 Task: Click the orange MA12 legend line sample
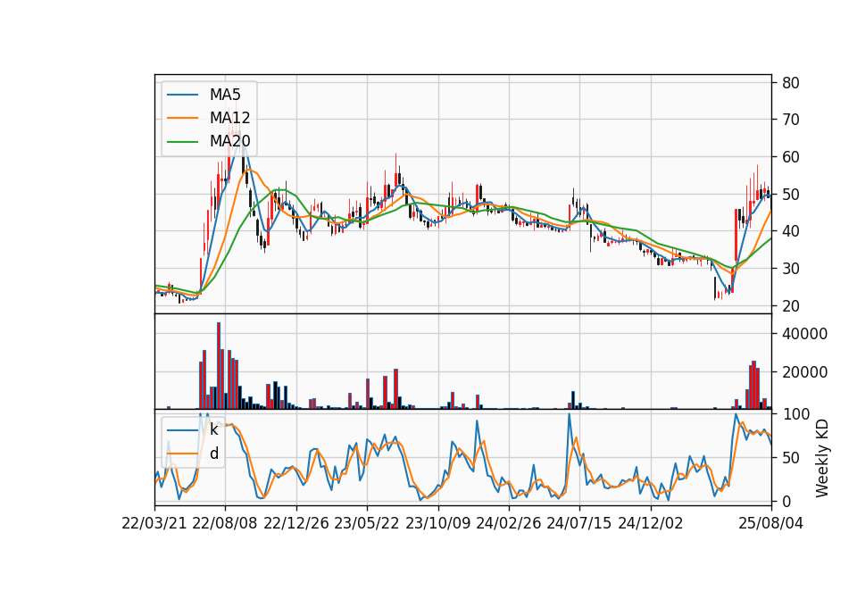click(182, 118)
